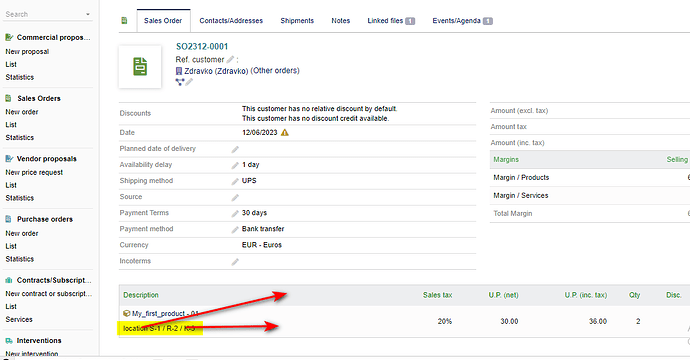Open the Linked files tab
The image size is (690, 360).
391,21
